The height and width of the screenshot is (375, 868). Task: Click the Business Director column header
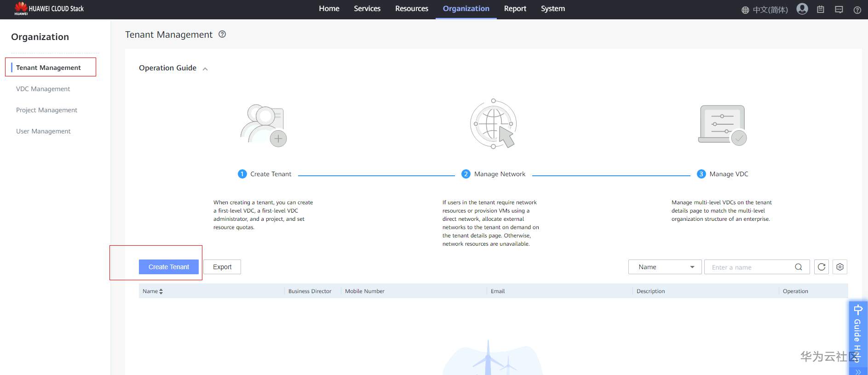(x=310, y=291)
